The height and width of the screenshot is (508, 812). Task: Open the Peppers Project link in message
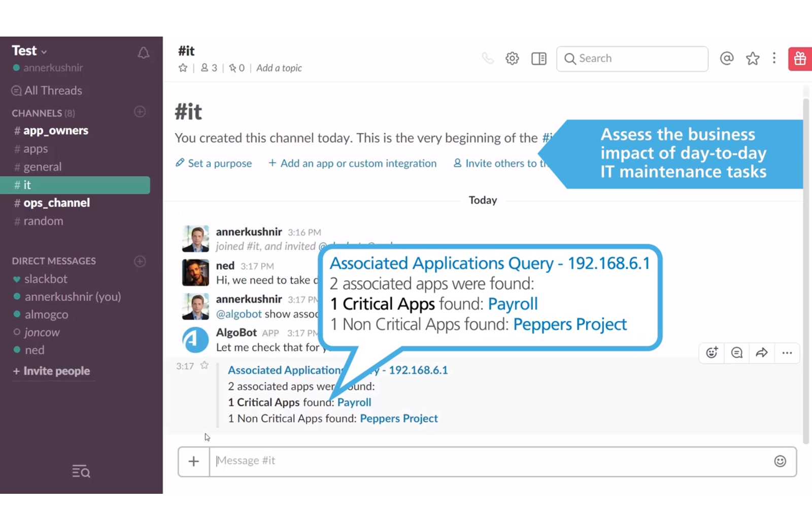point(399,419)
